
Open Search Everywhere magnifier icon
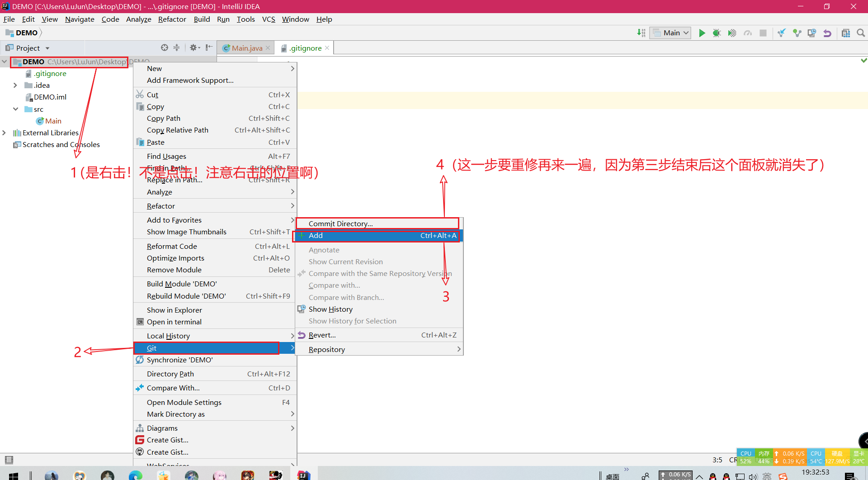(861, 33)
